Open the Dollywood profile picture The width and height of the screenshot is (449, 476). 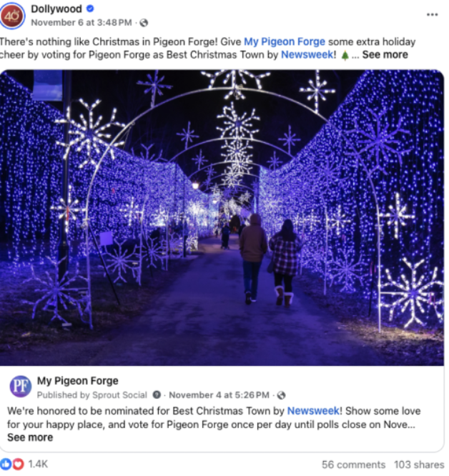click(12, 16)
